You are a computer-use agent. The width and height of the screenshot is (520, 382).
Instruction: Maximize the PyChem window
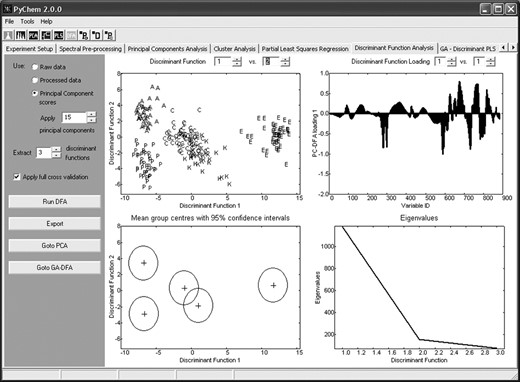(x=498, y=9)
